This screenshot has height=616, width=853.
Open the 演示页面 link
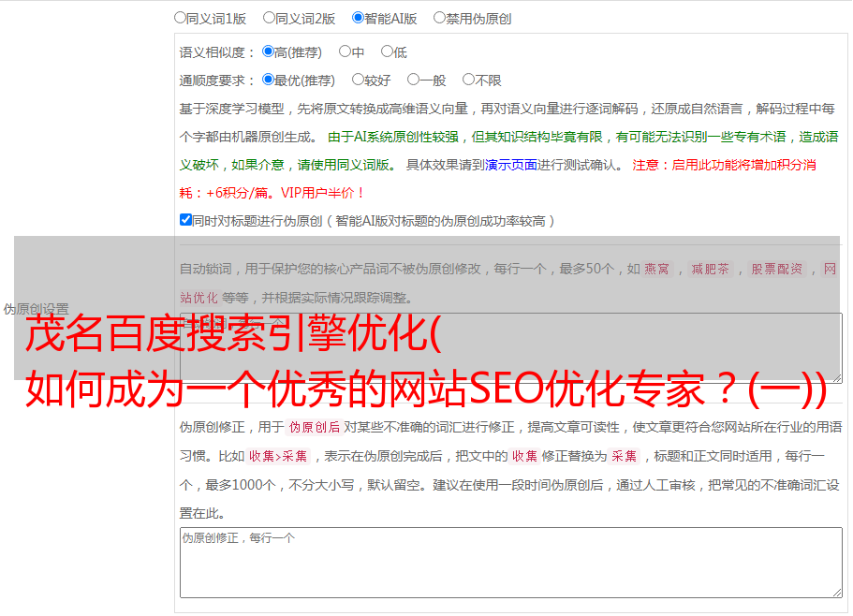point(511,165)
